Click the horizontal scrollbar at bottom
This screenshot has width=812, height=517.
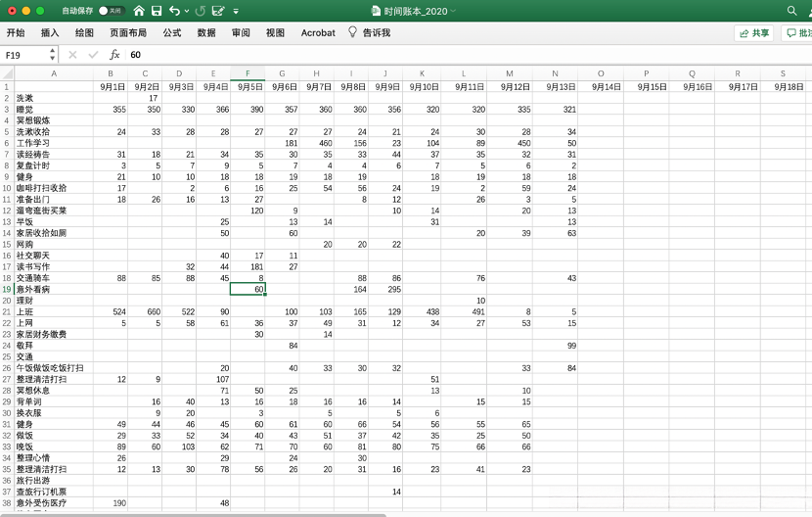193,515
